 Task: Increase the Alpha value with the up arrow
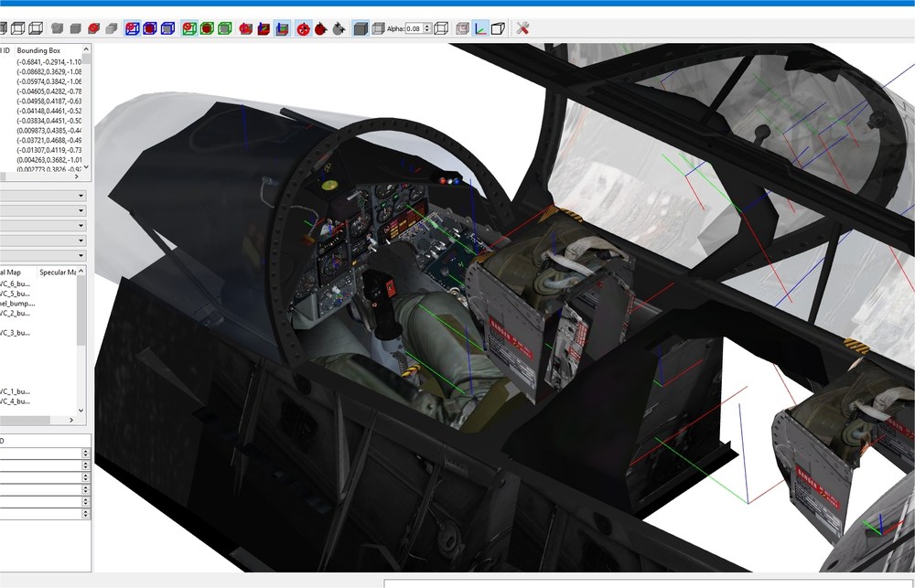point(427,26)
